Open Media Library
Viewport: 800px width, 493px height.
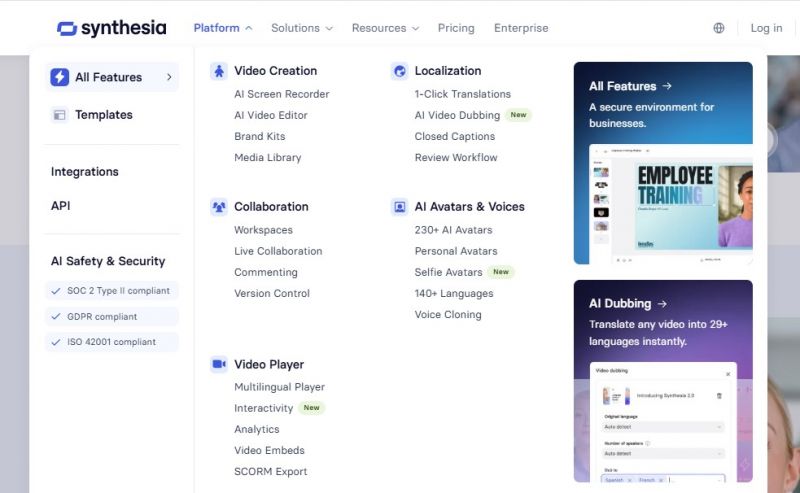click(267, 158)
